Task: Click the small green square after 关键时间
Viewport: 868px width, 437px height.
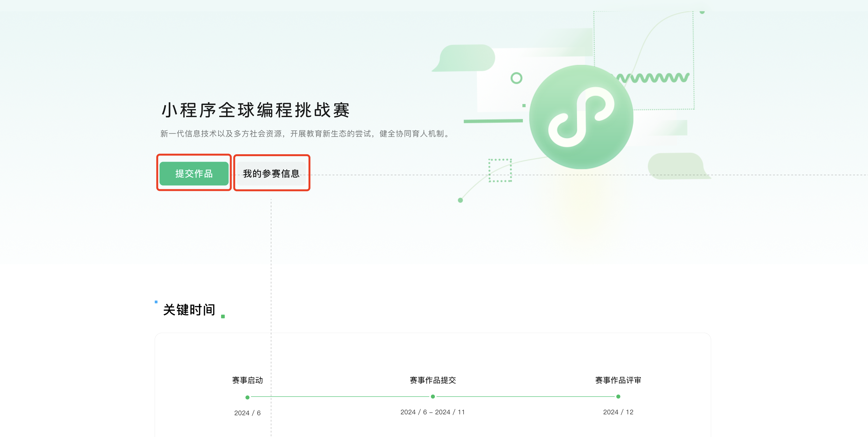Action: (x=223, y=316)
